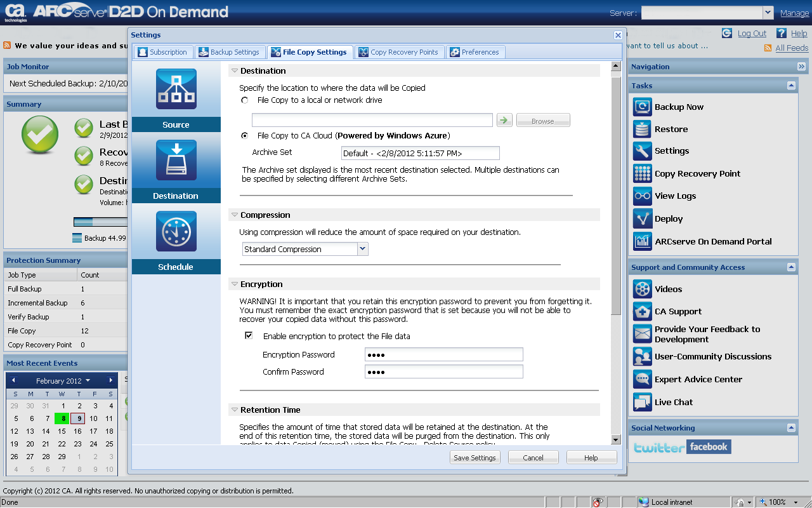Image resolution: width=812 pixels, height=508 pixels.
Task: Click the All Feeds RSS icon
Action: 768,48
